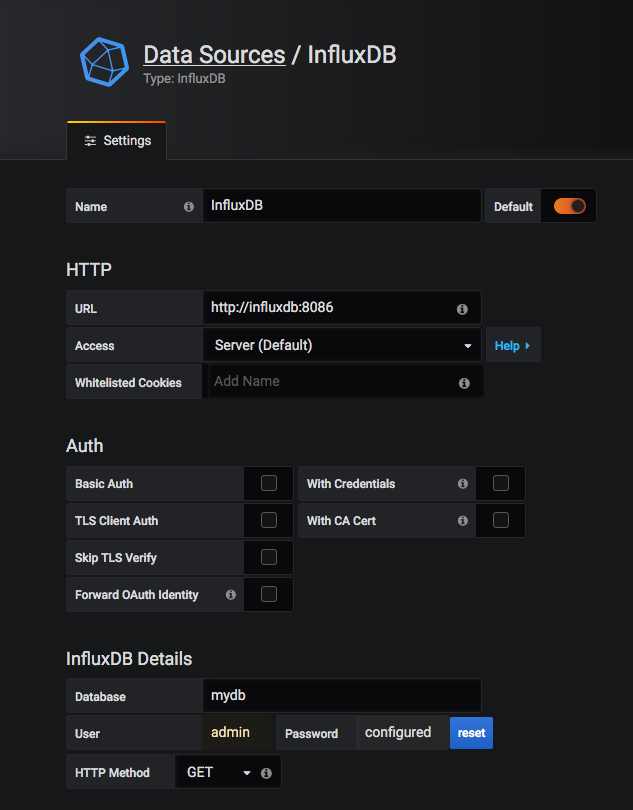633x810 pixels.
Task: Enable the Skip TLS Verify checkbox
Action: click(x=269, y=557)
